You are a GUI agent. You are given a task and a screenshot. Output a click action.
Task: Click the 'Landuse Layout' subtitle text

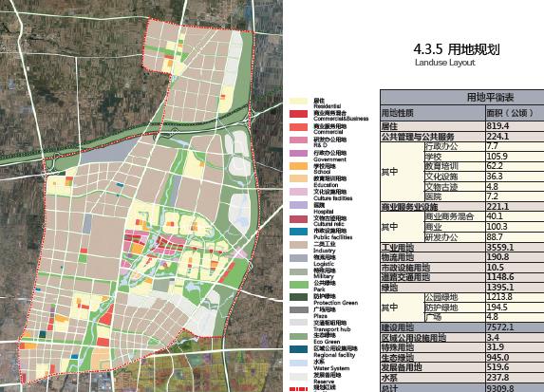click(x=444, y=63)
